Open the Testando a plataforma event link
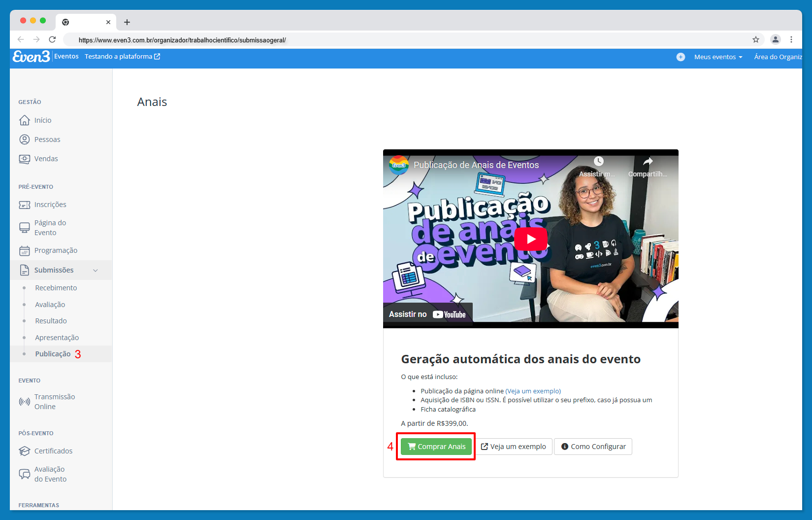This screenshot has width=812, height=520. 122,57
